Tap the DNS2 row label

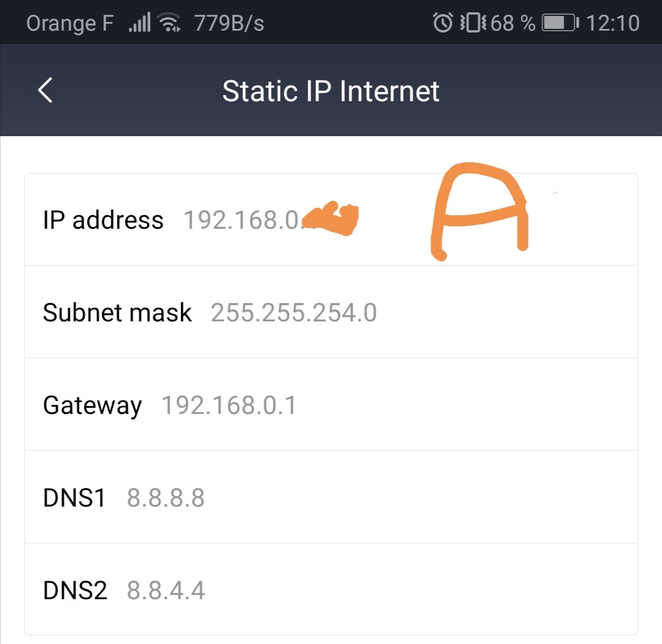(x=75, y=590)
